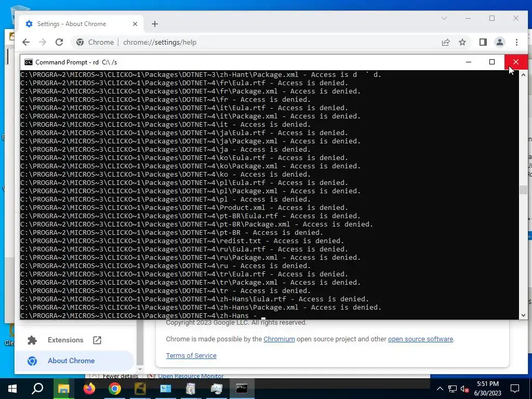The height and width of the screenshot is (399, 532).
Task: Go back in Chrome
Action: coord(26,42)
